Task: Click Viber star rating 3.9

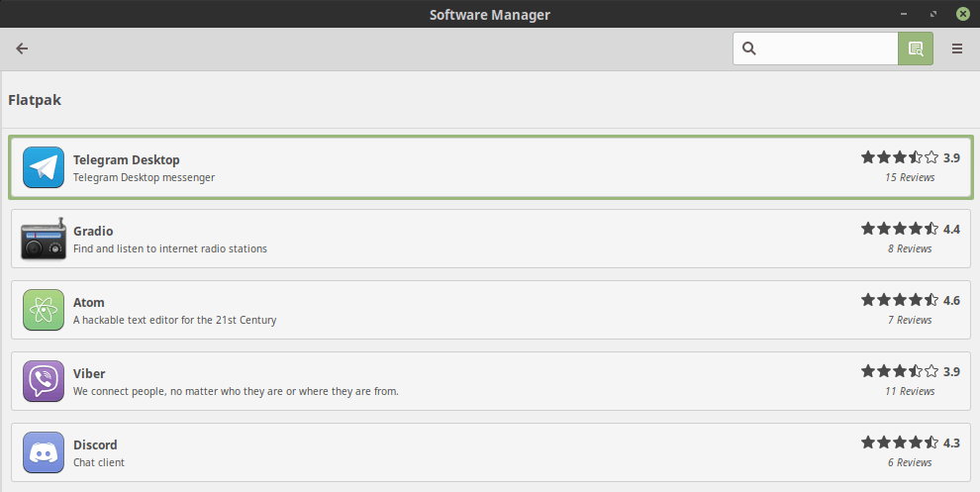Action: point(910,371)
